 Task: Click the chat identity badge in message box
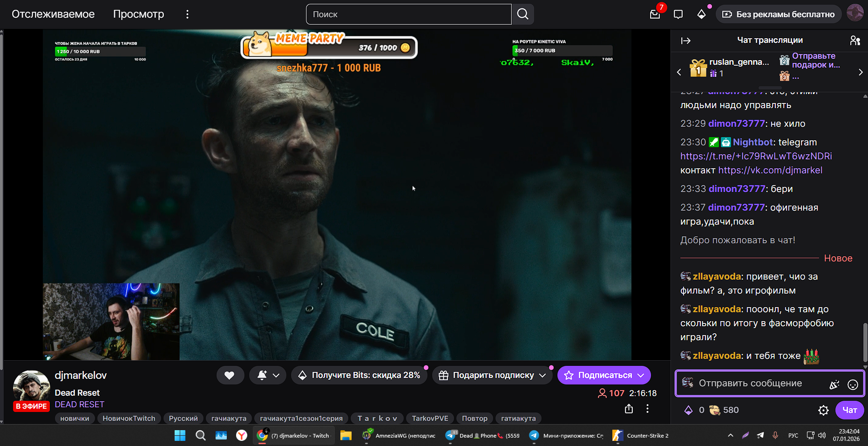[687, 383]
